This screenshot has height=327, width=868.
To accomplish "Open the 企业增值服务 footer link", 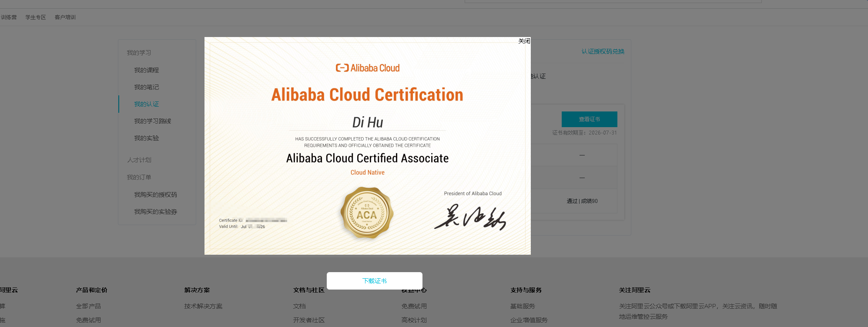I will 529,320.
